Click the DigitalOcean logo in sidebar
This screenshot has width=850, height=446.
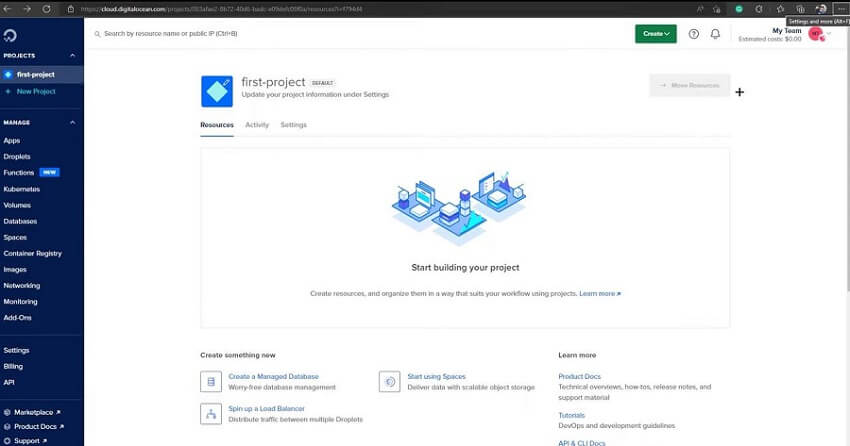click(x=10, y=35)
